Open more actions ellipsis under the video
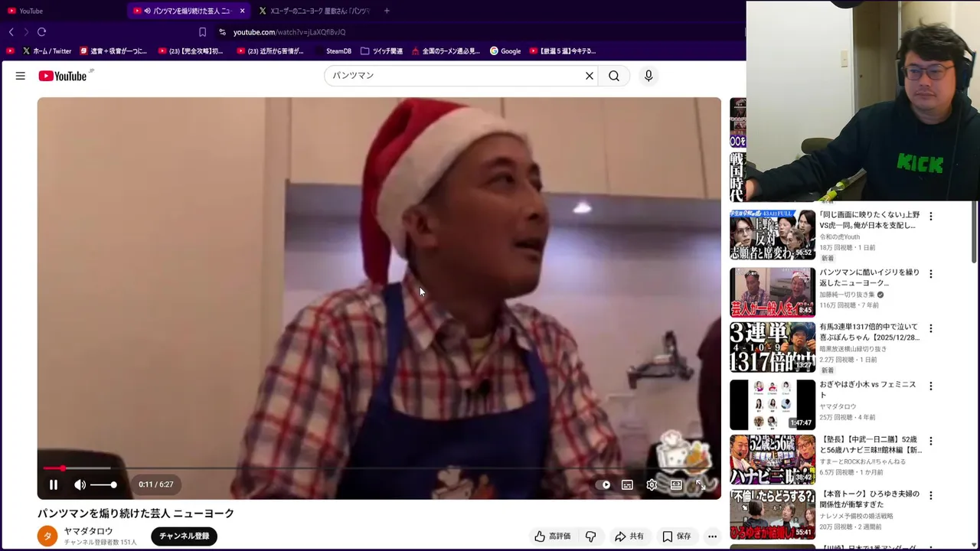This screenshot has width=980, height=551. (x=712, y=536)
